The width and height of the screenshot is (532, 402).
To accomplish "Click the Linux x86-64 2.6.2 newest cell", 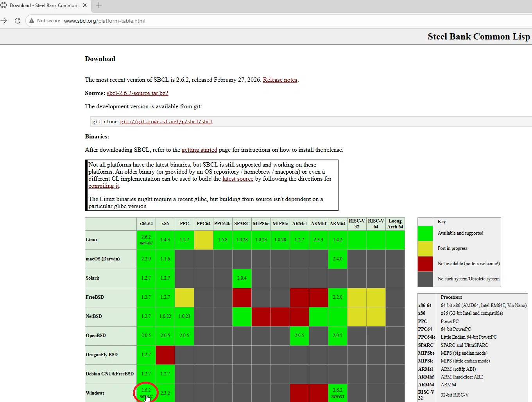I will [x=146, y=240].
